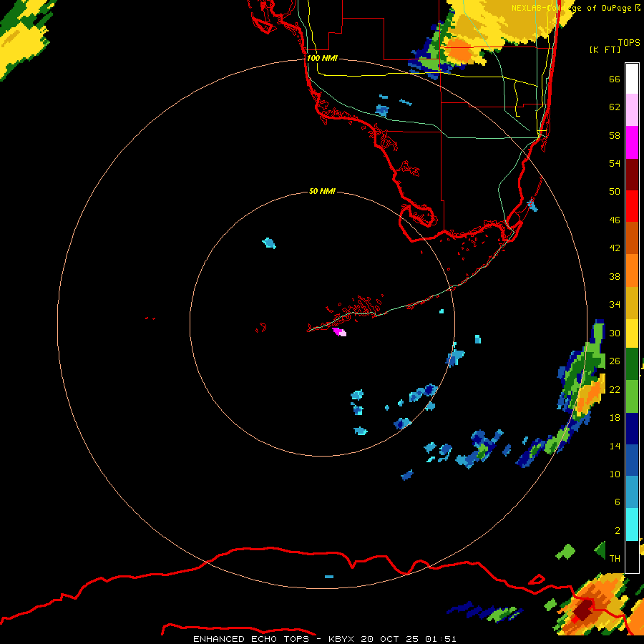Click the magenta legend swatch near 58
Screen dimensions: 644x644
coord(632,142)
